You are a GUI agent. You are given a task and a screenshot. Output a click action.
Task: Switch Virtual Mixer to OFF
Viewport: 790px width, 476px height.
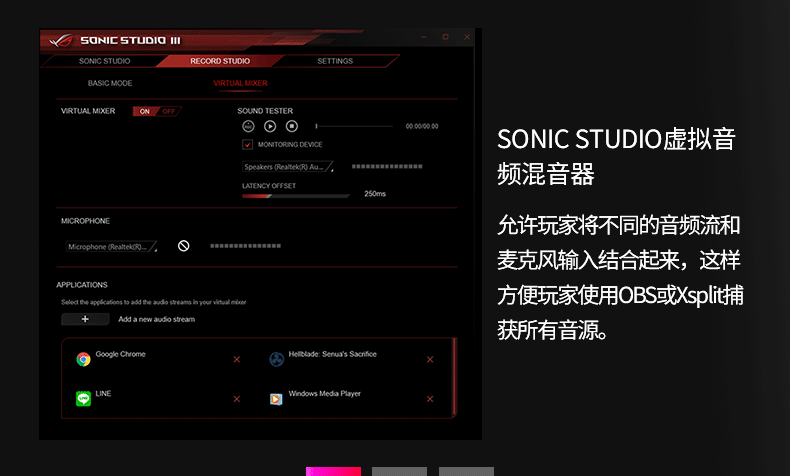pyautogui.click(x=169, y=111)
